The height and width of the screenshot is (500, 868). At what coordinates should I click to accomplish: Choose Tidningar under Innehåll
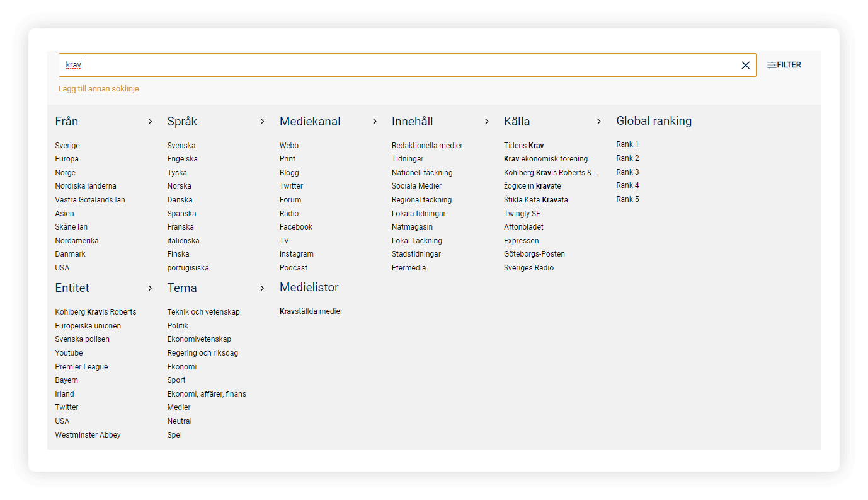pos(408,159)
